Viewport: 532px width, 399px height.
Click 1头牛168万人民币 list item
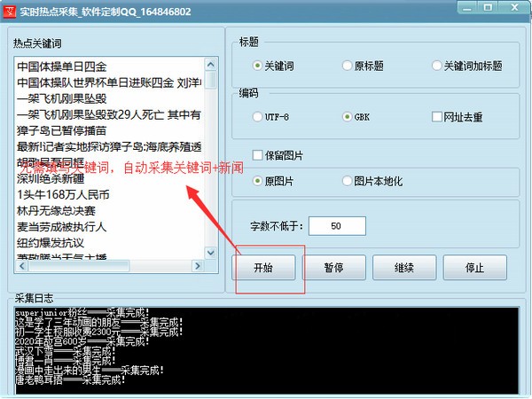[63, 194]
